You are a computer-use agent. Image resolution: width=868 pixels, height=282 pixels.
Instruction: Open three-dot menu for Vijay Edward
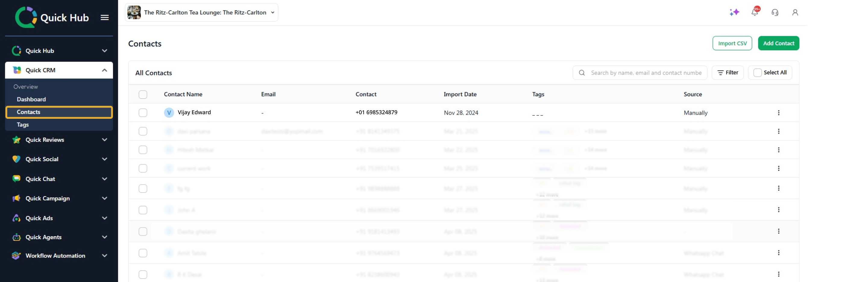pos(778,113)
